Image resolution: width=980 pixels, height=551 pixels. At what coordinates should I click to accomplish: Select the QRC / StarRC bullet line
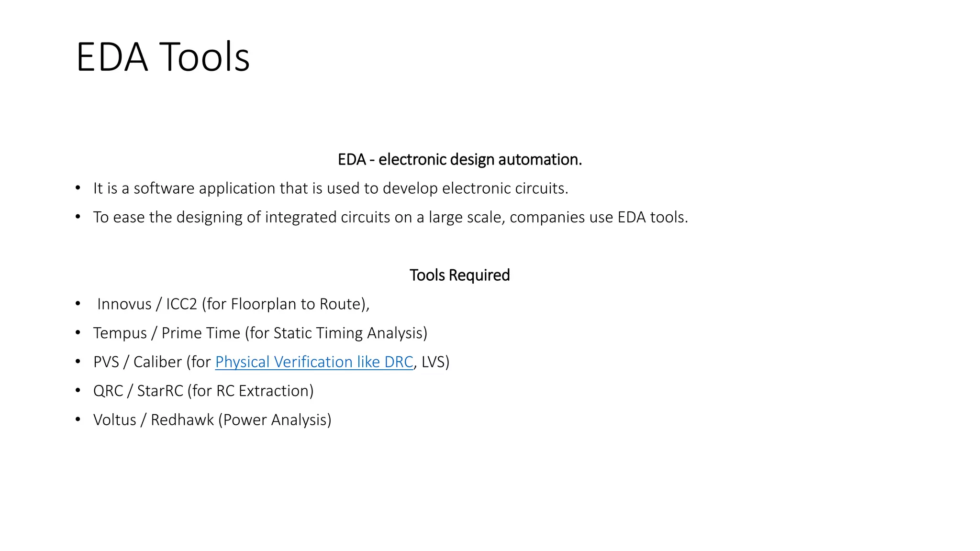pyautogui.click(x=203, y=391)
